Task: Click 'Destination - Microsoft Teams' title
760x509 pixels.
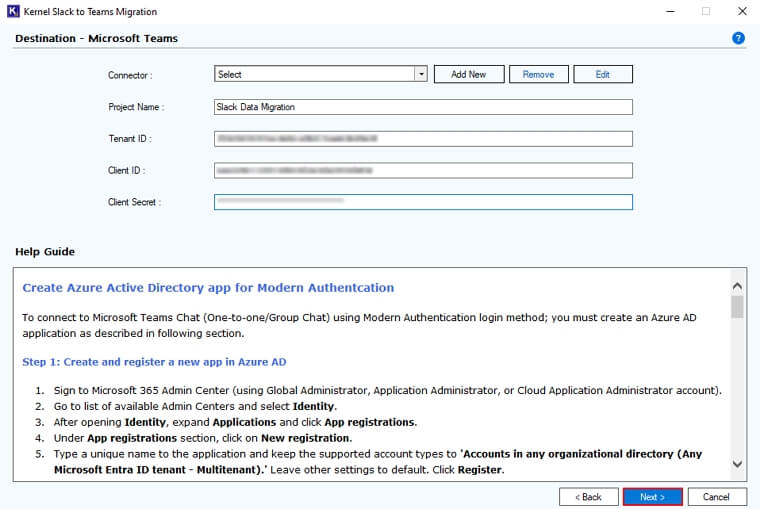Action: [96, 38]
